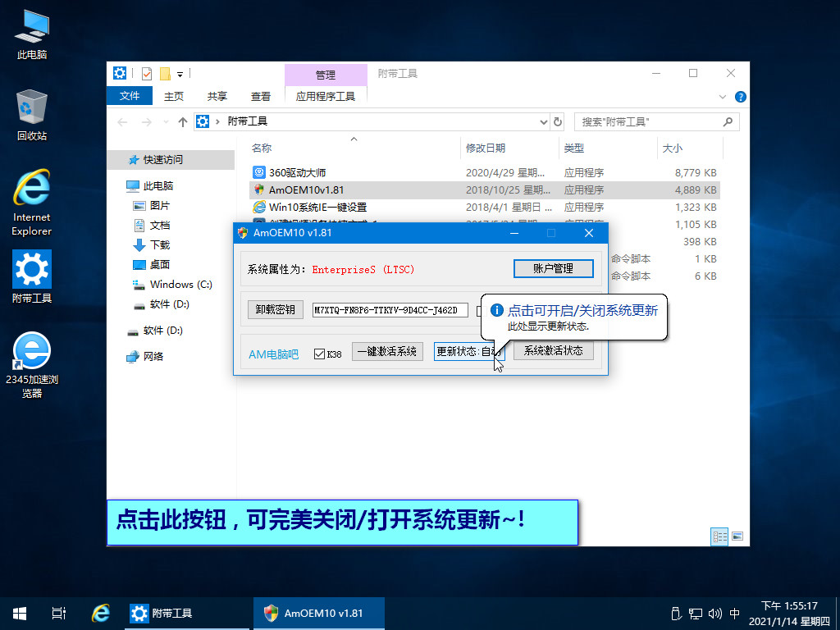Click the back navigation arrow
This screenshot has height=630, width=840.
(x=123, y=122)
